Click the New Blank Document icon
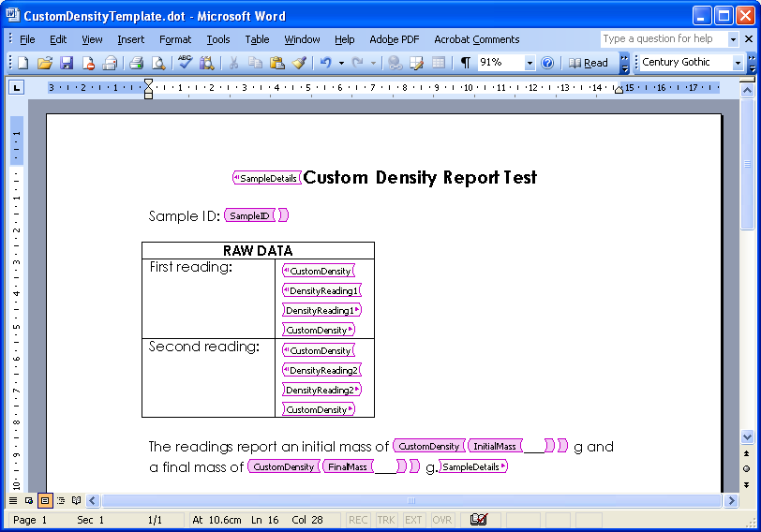 (x=23, y=63)
